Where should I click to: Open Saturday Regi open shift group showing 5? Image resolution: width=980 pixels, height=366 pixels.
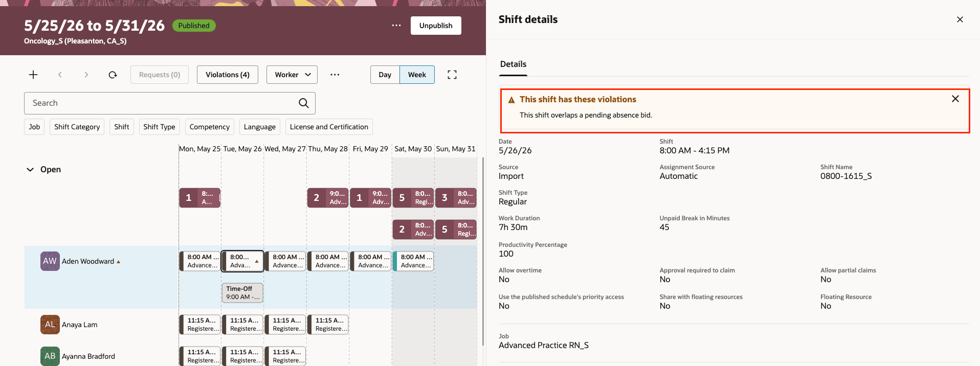(413, 198)
